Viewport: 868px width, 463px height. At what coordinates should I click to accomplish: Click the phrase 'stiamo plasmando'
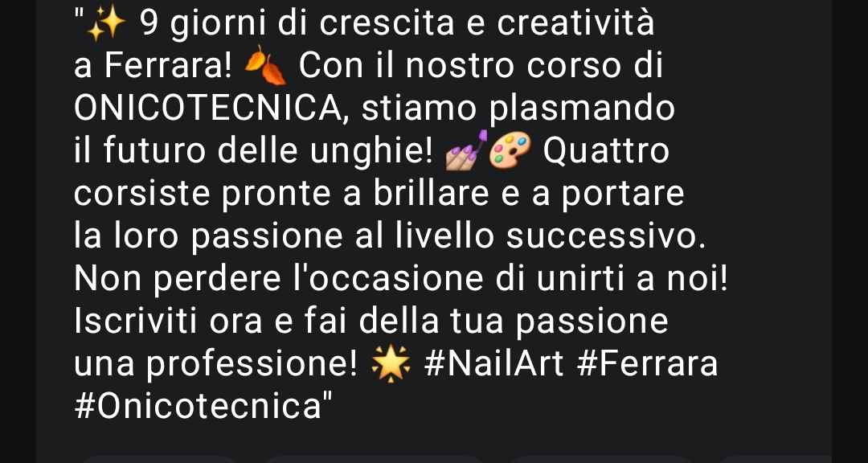(x=518, y=109)
